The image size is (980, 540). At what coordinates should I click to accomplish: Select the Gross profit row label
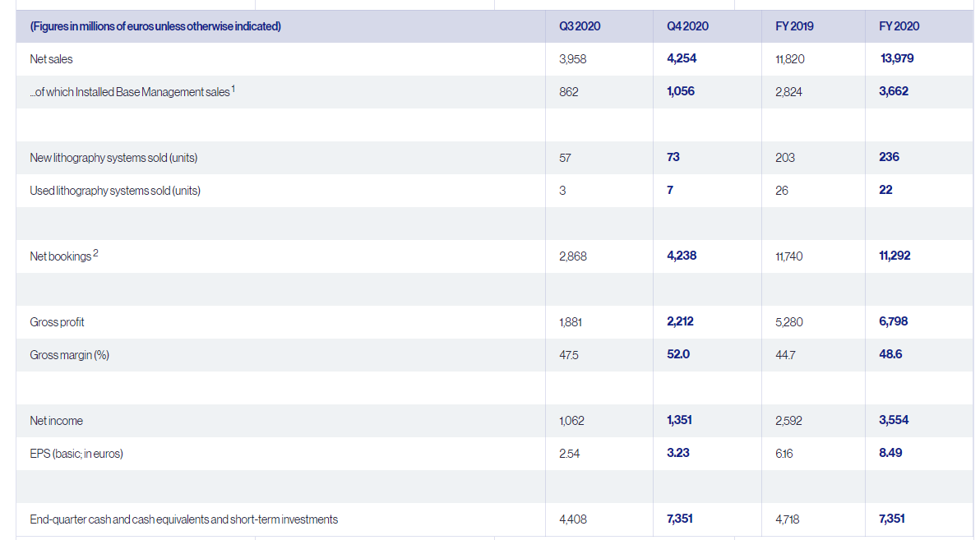57,322
